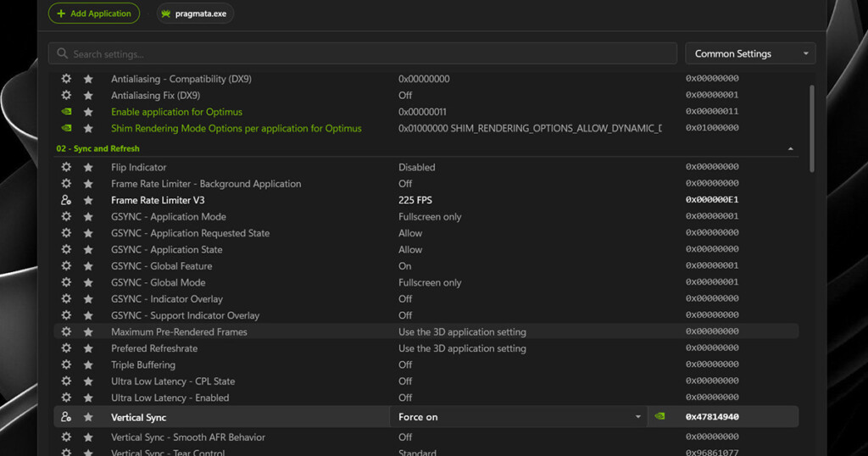868x456 pixels.
Task: Click the Add Application button
Action: tap(94, 14)
